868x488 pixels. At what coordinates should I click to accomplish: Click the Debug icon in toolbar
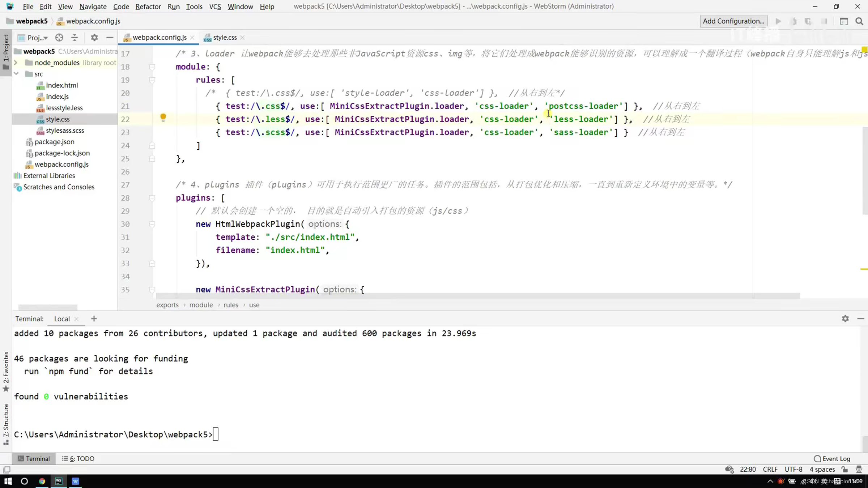click(794, 21)
